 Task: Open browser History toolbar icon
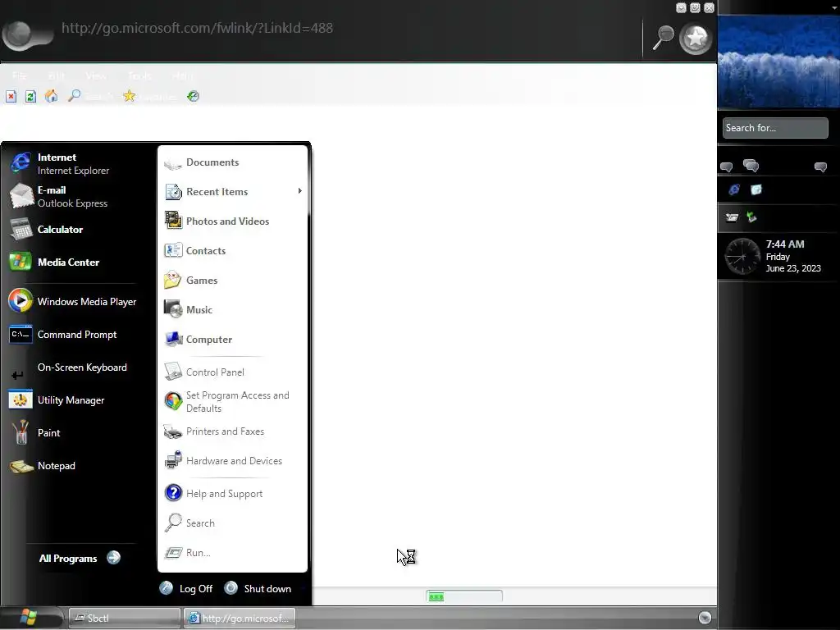[193, 96]
